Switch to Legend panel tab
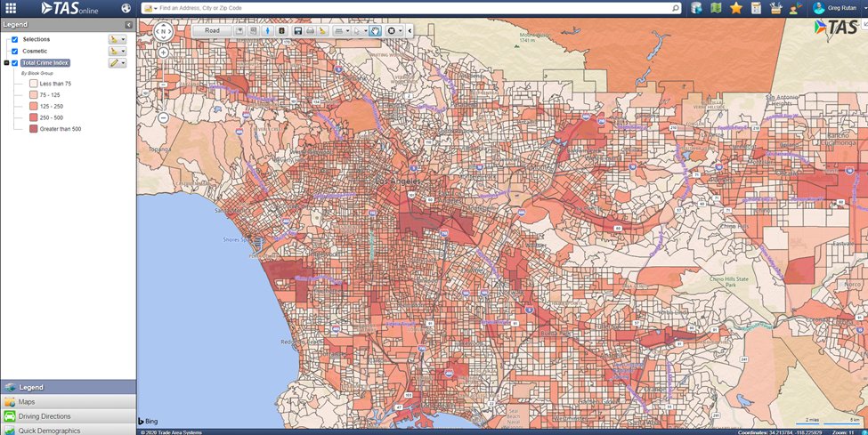This screenshot has width=868, height=435. [x=68, y=387]
